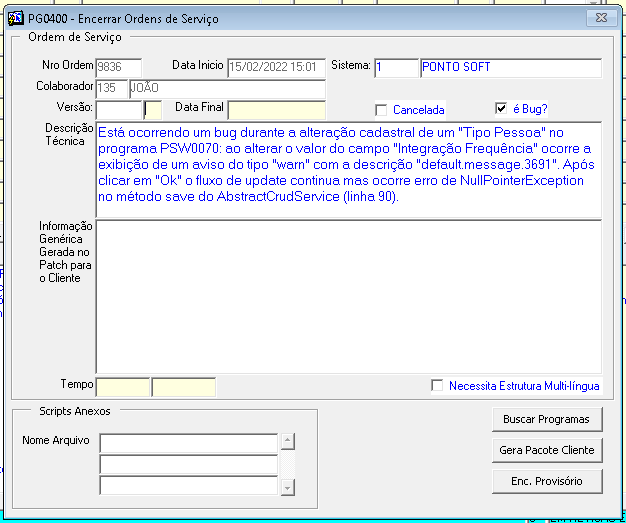Tick the Cancelada checkbox
This screenshot has height=523, width=626.
pos(381,110)
